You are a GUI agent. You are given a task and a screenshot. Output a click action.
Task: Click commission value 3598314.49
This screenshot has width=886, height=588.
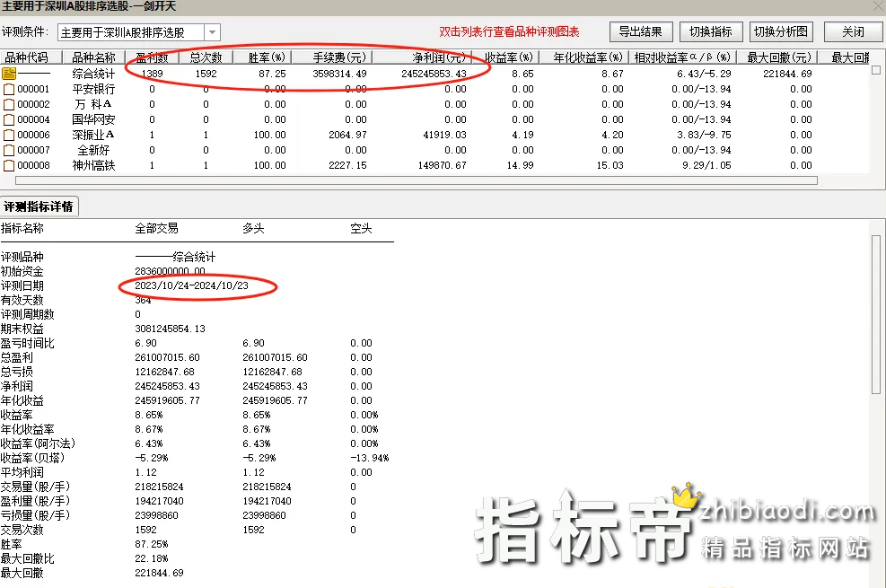tap(339, 74)
